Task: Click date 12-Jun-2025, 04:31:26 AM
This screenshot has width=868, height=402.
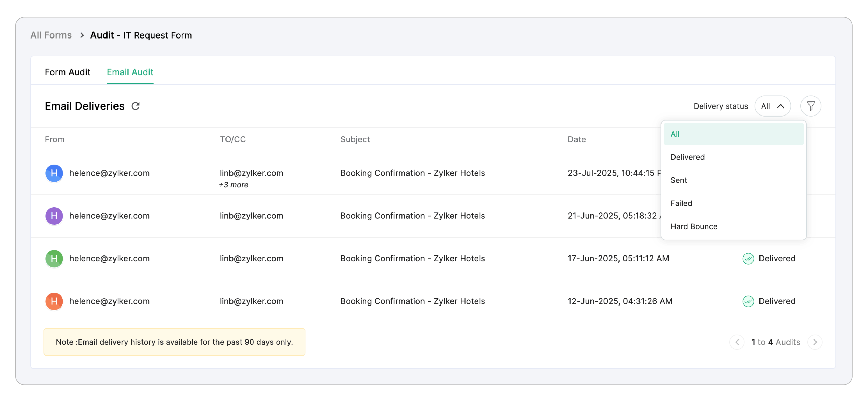Action: point(620,301)
